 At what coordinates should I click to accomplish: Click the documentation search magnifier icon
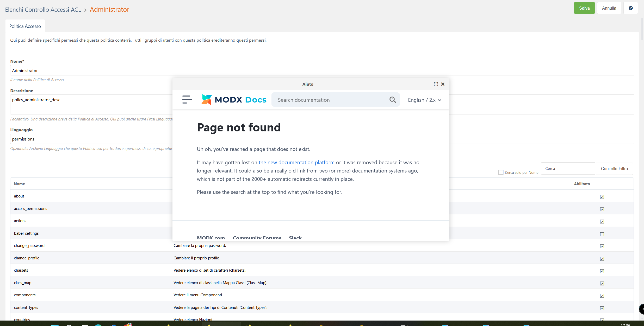coord(393,100)
